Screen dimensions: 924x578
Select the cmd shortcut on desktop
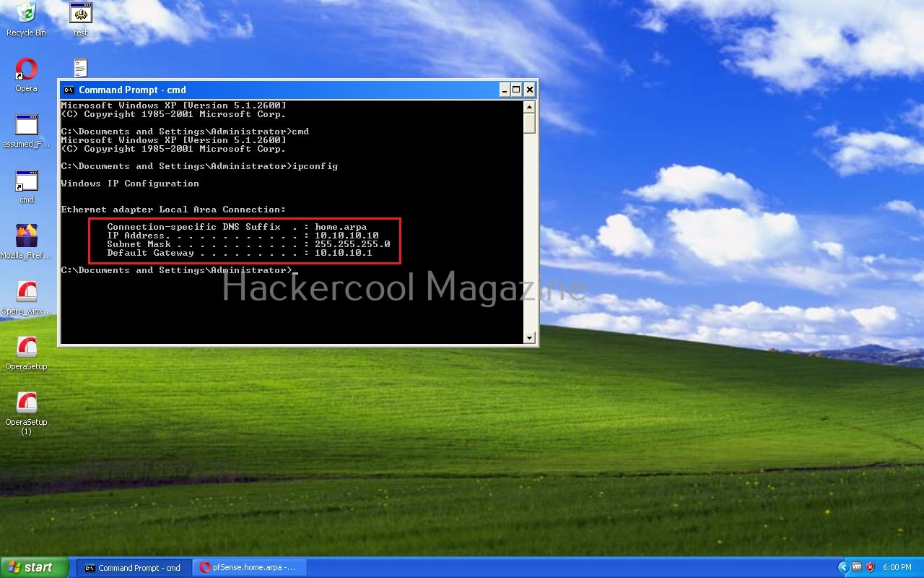[x=26, y=182]
